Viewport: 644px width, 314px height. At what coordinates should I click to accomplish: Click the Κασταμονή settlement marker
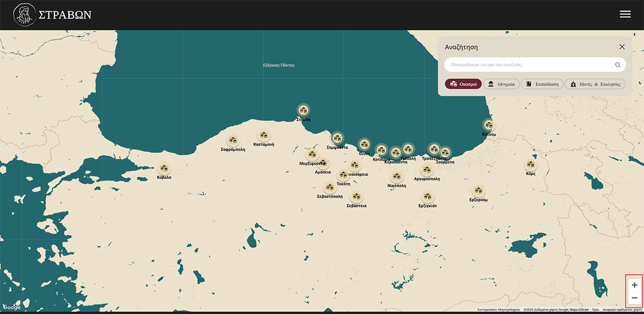(263, 136)
